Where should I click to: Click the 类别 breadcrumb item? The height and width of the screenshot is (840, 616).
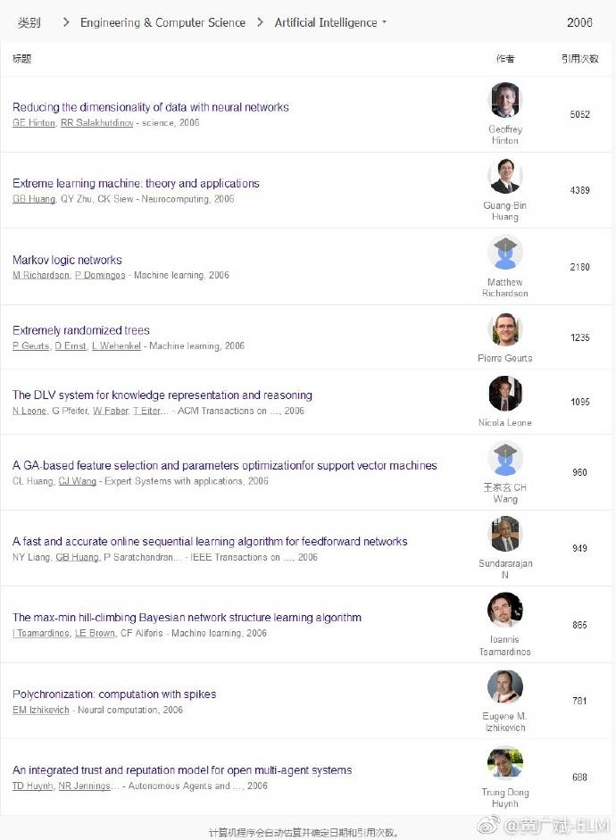[x=29, y=22]
